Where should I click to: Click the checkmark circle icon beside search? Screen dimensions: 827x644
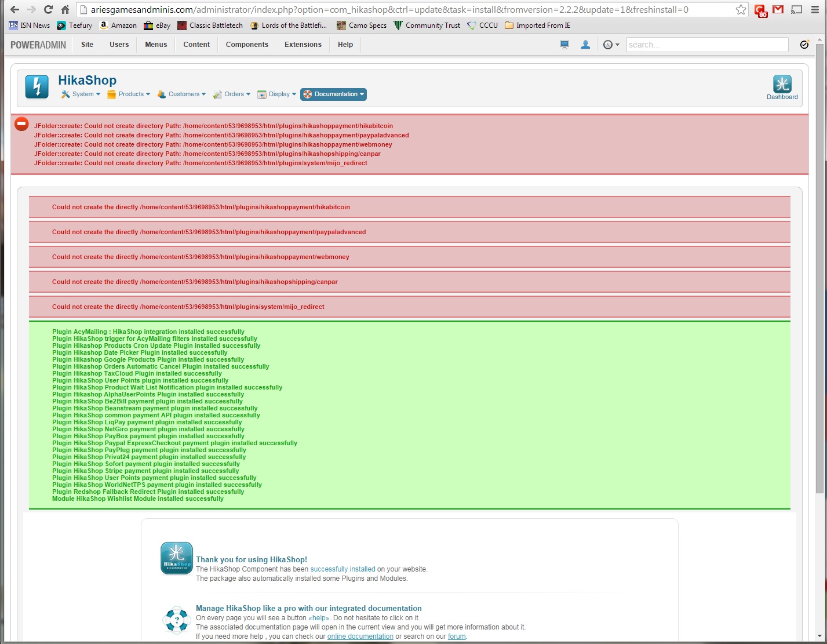804,45
